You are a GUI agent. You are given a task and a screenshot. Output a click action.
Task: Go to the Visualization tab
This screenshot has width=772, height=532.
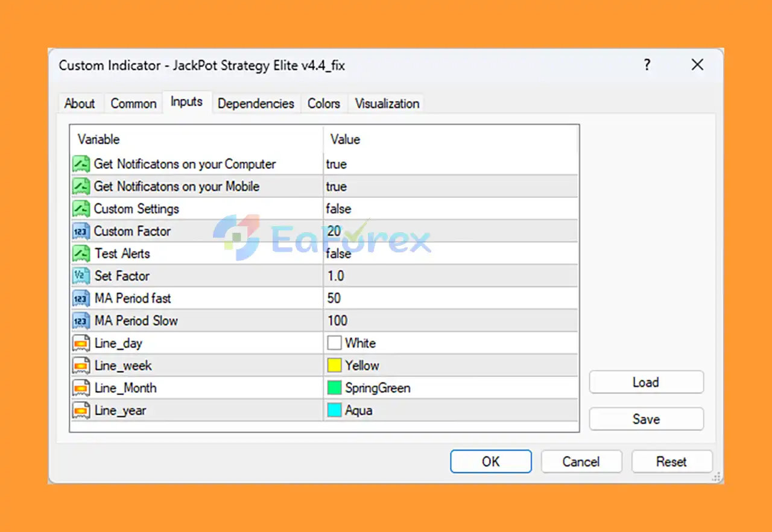387,103
